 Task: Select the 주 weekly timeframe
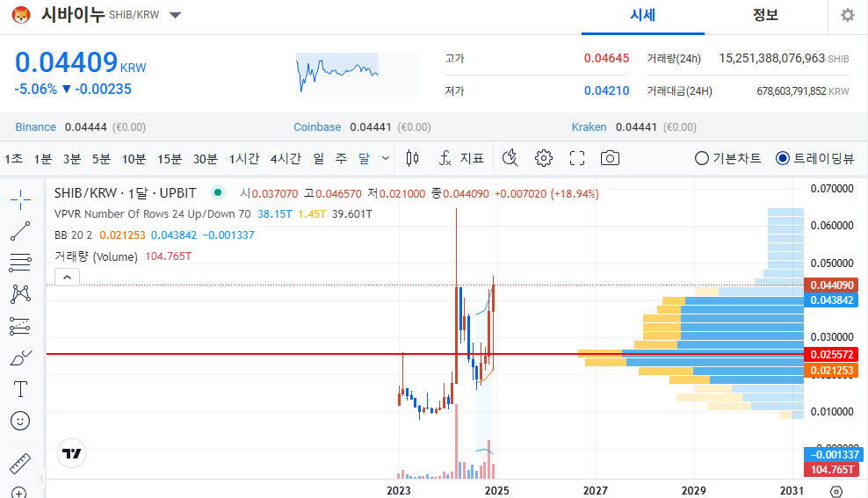(x=341, y=159)
